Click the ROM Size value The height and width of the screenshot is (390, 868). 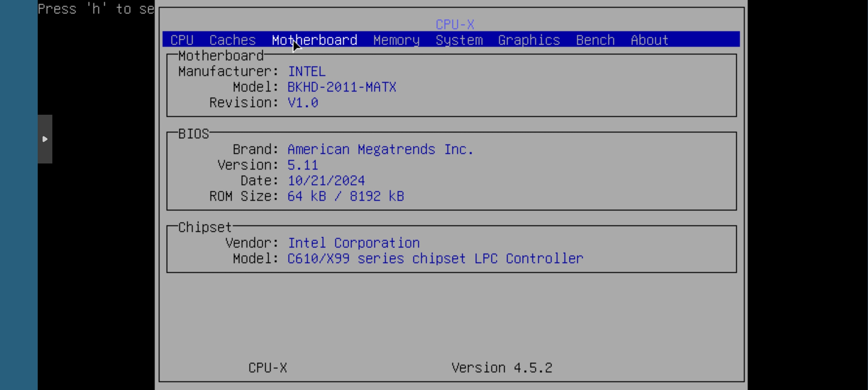345,196
